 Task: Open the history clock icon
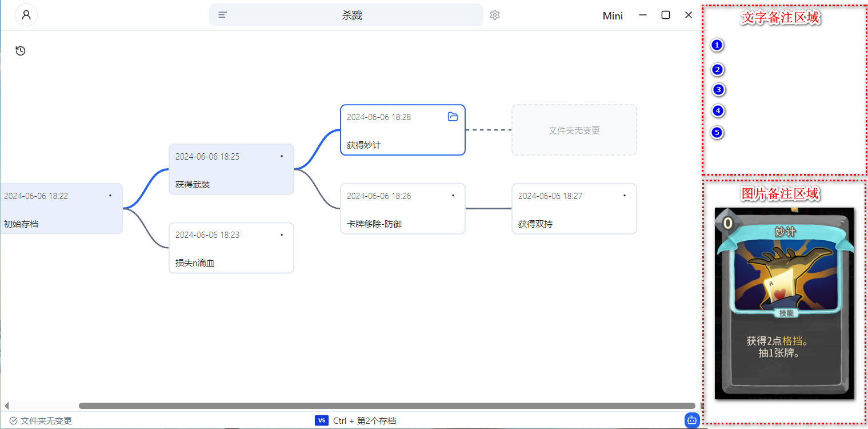[21, 51]
